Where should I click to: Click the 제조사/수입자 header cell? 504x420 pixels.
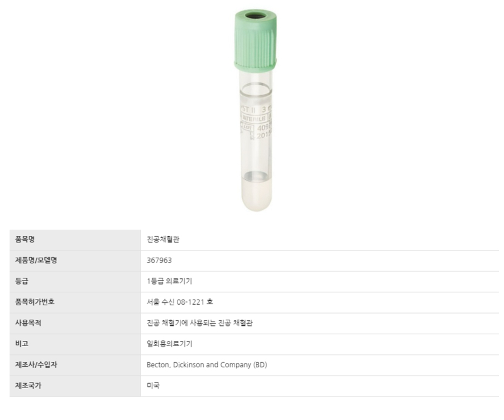(x=36, y=365)
